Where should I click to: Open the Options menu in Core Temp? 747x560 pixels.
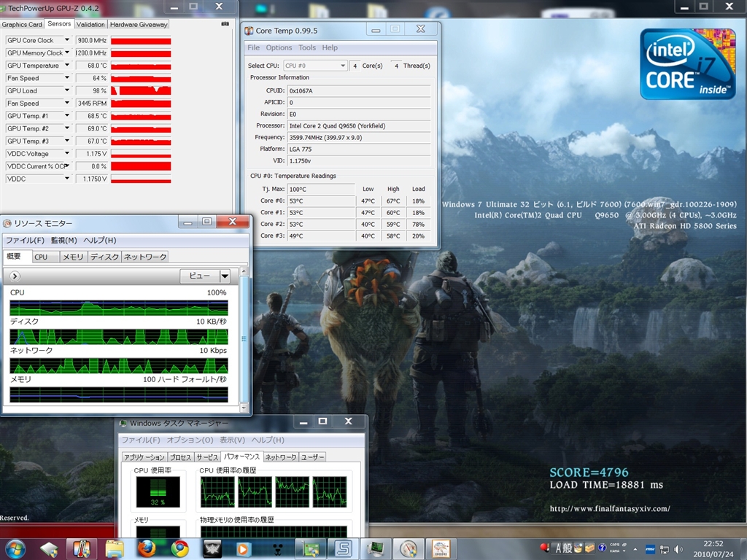click(279, 47)
